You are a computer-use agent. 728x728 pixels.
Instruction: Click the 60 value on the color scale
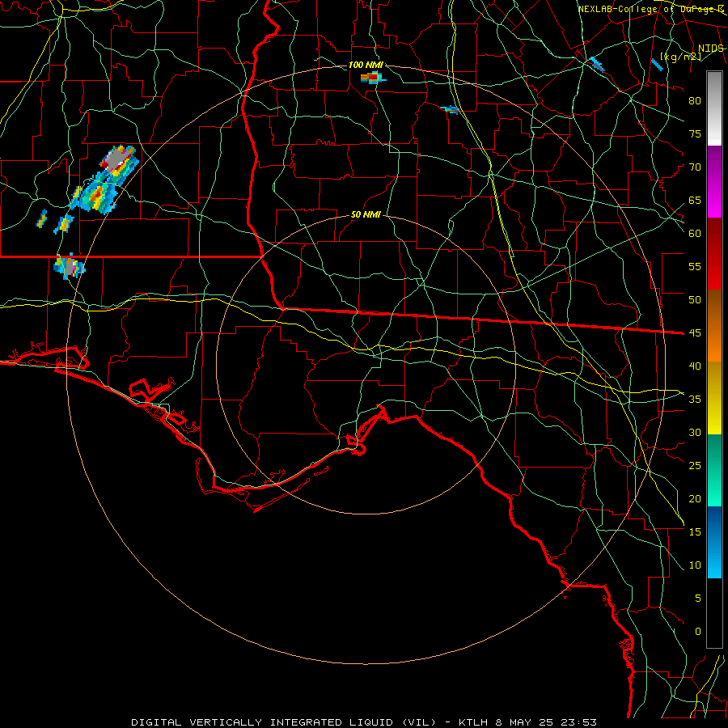pos(695,234)
